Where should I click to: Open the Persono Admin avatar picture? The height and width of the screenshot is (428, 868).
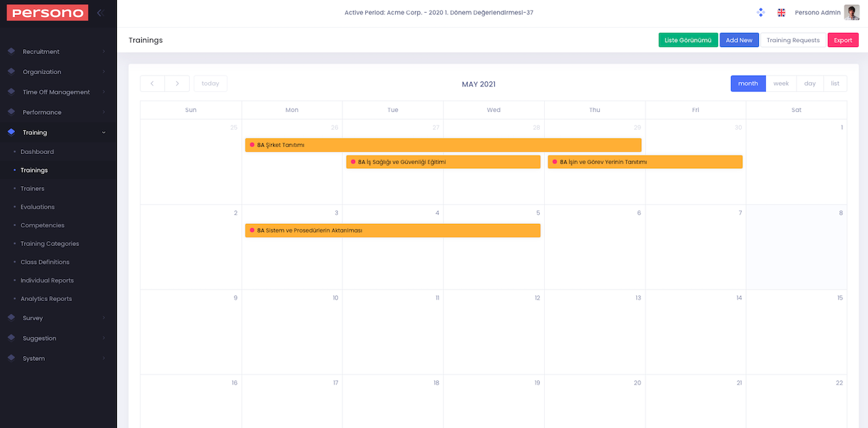(x=852, y=12)
